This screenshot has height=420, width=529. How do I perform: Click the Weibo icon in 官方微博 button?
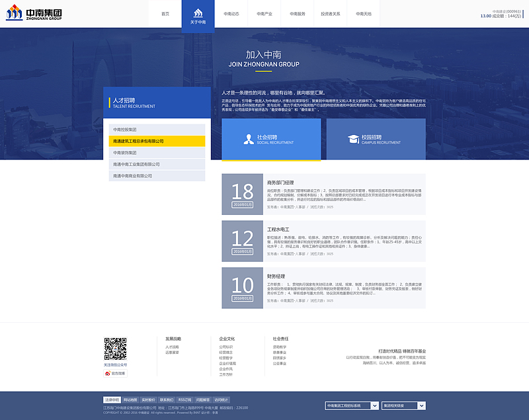(108, 374)
